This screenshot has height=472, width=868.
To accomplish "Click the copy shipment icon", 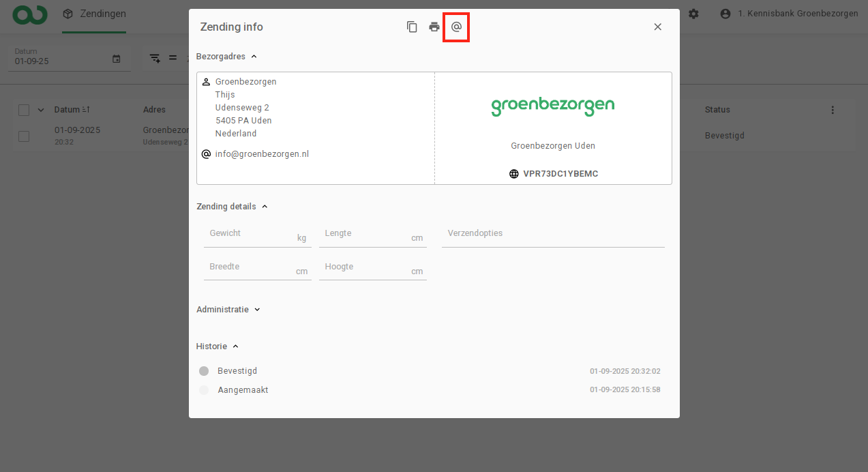I will 412,27.
